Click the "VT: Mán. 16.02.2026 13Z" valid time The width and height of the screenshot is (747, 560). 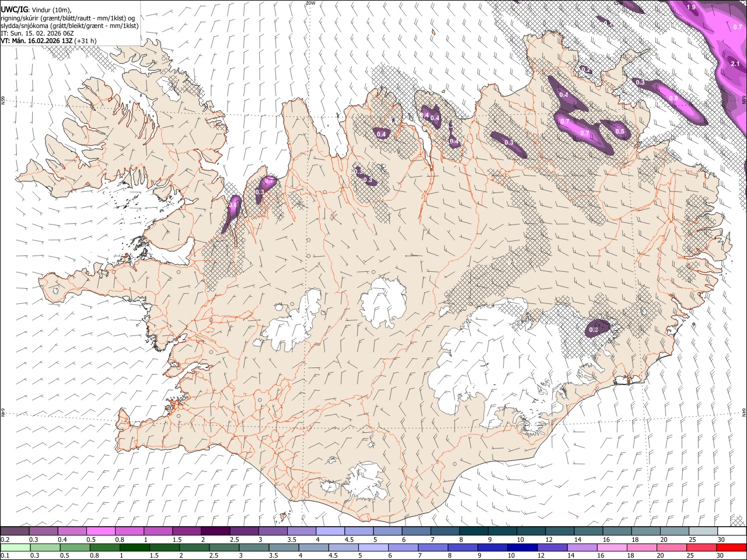click(x=36, y=41)
